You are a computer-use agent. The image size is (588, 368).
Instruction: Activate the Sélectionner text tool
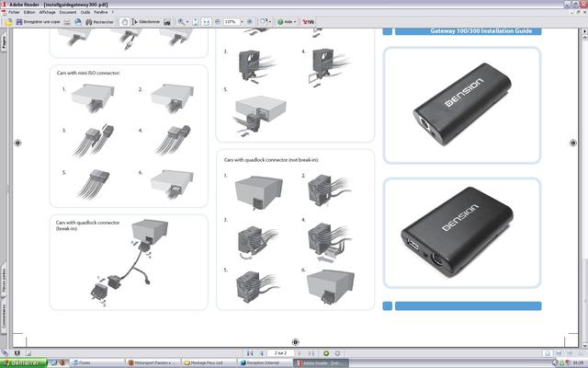(146, 22)
